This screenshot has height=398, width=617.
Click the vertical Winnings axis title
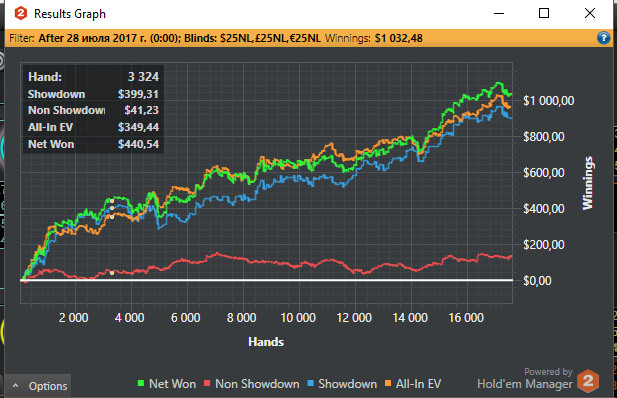[x=587, y=183]
